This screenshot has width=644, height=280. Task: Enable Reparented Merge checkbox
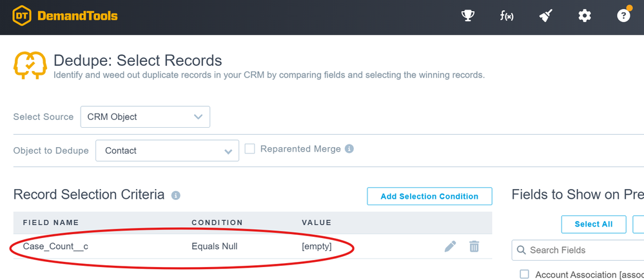(x=250, y=149)
